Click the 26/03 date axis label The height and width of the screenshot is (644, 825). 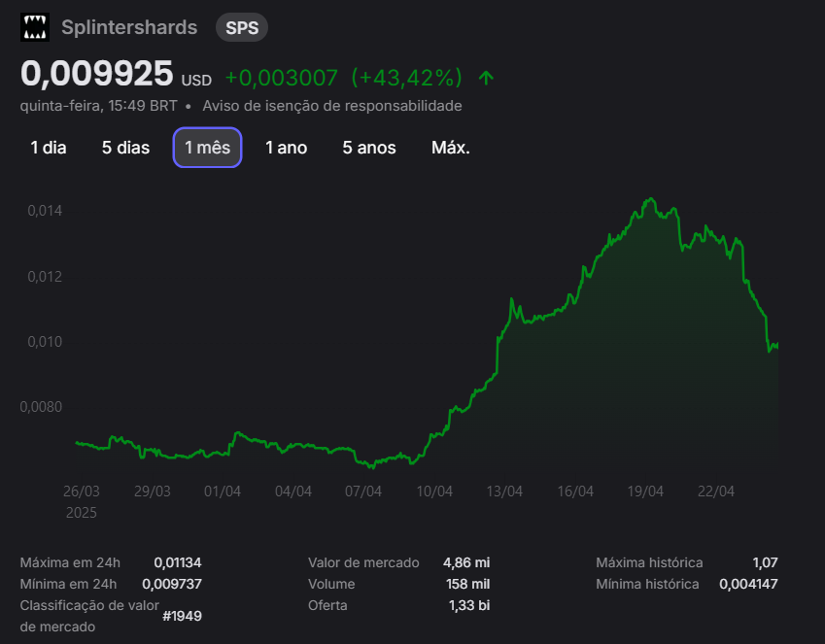click(82, 491)
